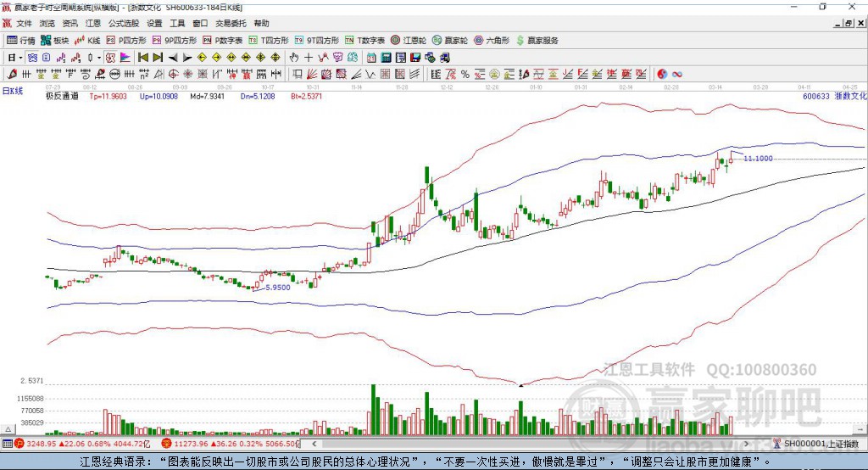This screenshot has width=868, height=470.
Task: Expand the candlestick style dropdown arrow
Action: tap(99, 57)
